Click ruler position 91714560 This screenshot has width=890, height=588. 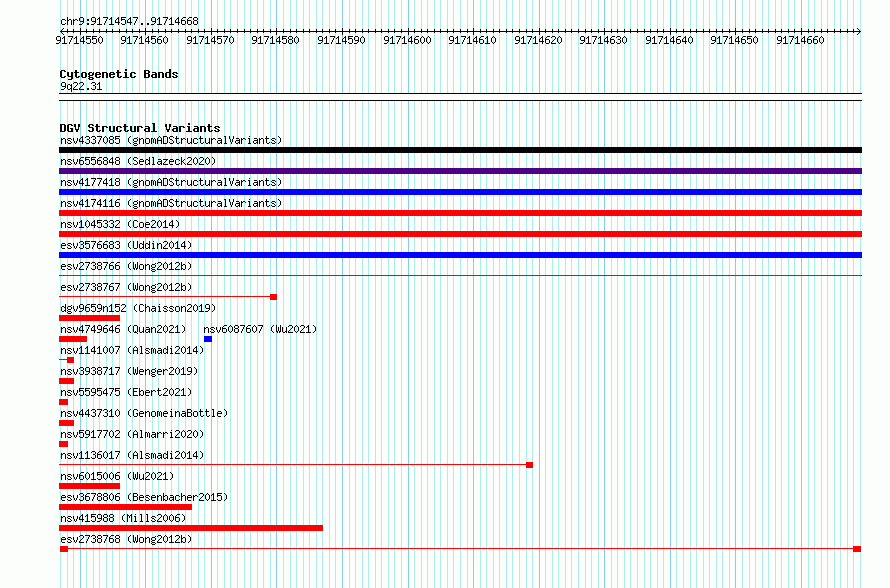145,40
